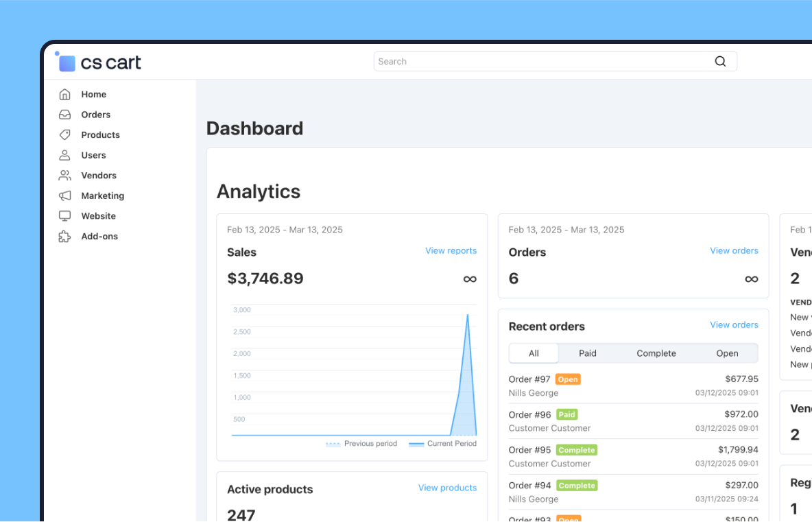This screenshot has width=812, height=522.
Task: Select the Users icon in sidebar
Action: 65,155
